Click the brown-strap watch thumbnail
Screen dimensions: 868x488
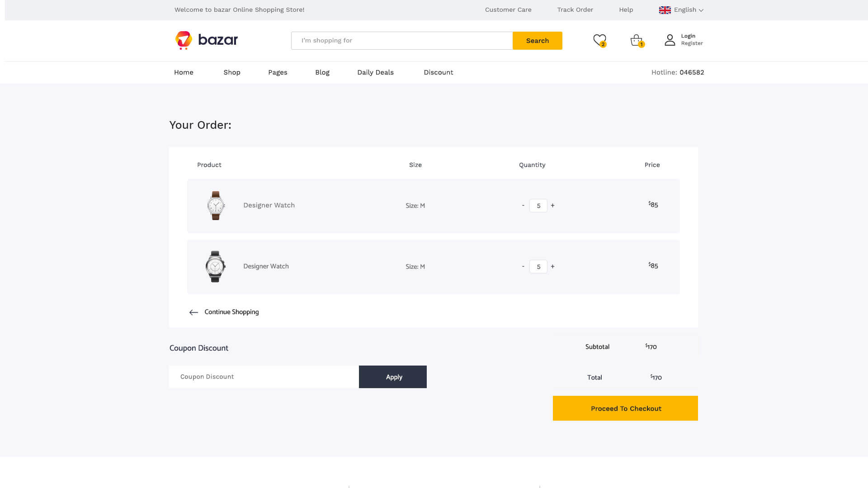pos(216,206)
